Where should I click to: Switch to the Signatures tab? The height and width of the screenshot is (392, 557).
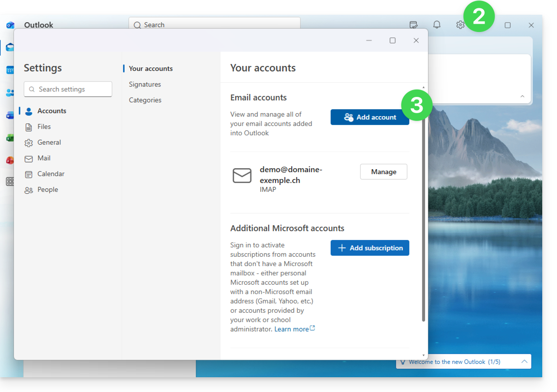(x=145, y=85)
